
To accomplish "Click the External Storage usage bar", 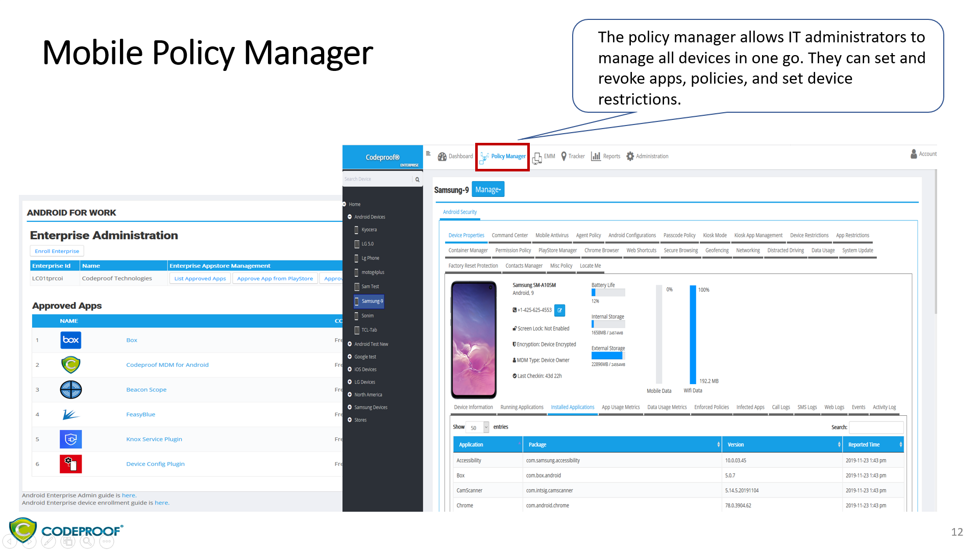I will tap(608, 356).
